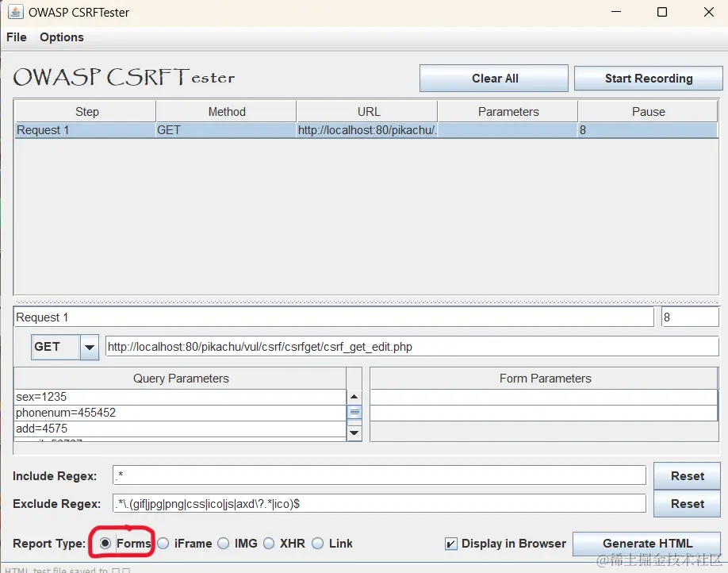This screenshot has width=728, height=573.
Task: Click the Start Recording button
Action: click(x=648, y=78)
